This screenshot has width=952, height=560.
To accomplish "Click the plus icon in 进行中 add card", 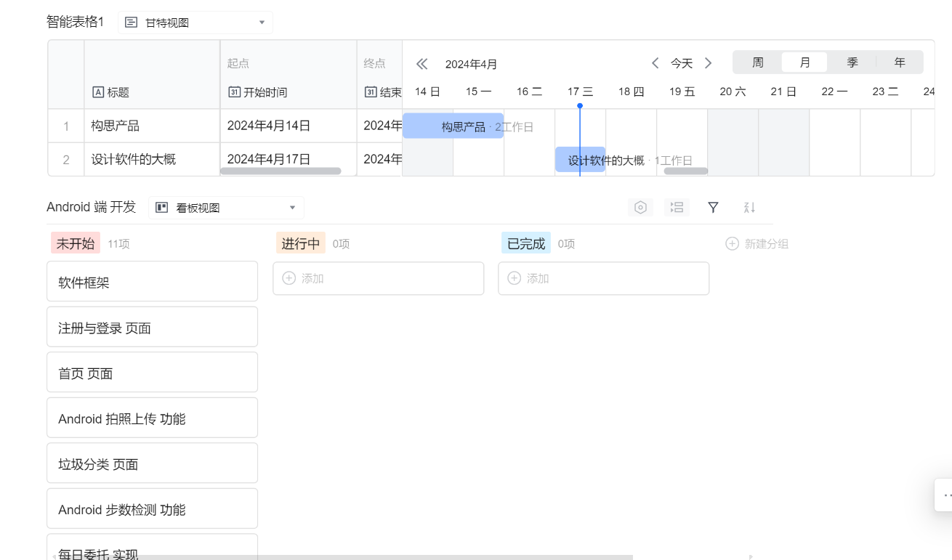I will (289, 278).
